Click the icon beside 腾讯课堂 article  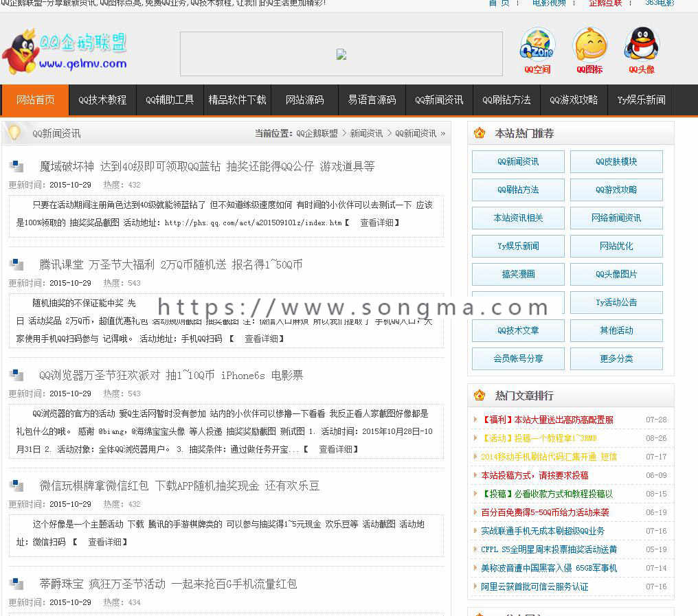pos(17,265)
